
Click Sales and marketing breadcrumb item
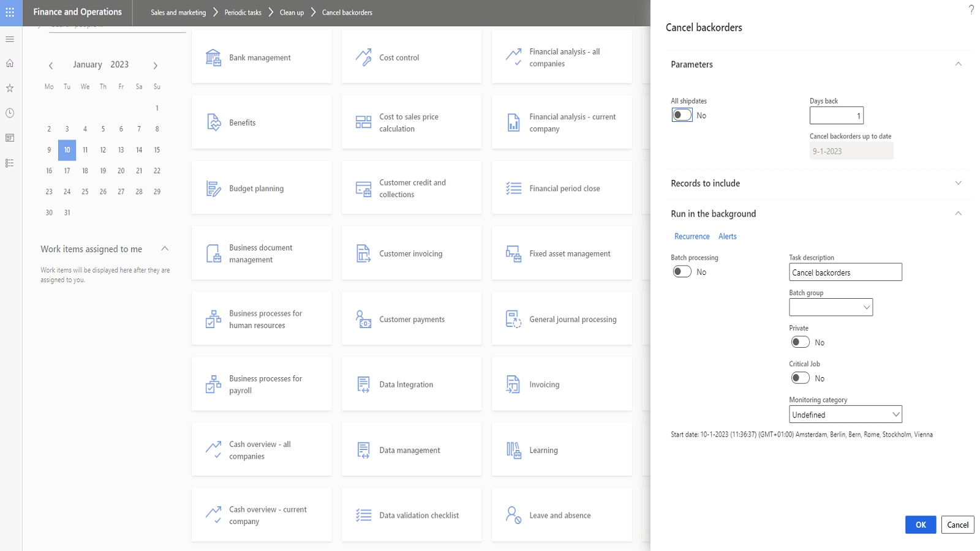pos(178,12)
